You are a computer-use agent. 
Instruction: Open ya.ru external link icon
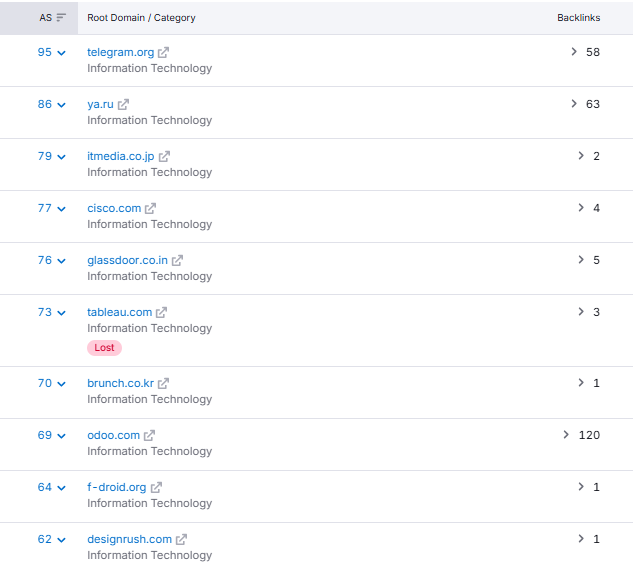coord(123,105)
